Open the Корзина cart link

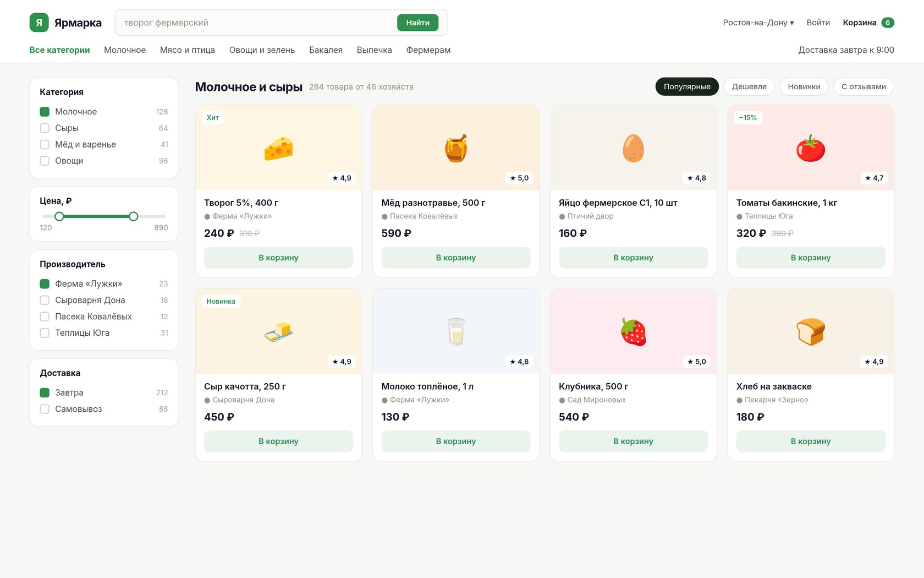click(x=859, y=23)
